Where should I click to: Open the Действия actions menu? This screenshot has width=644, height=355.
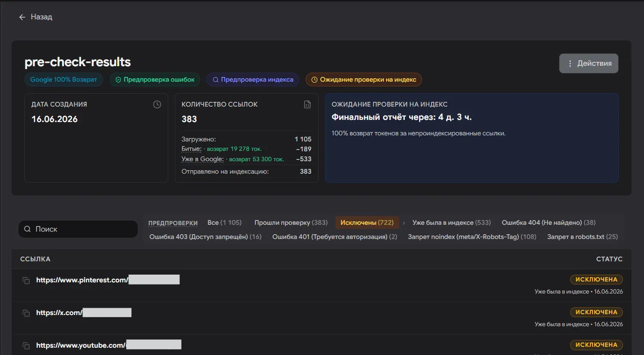(589, 63)
